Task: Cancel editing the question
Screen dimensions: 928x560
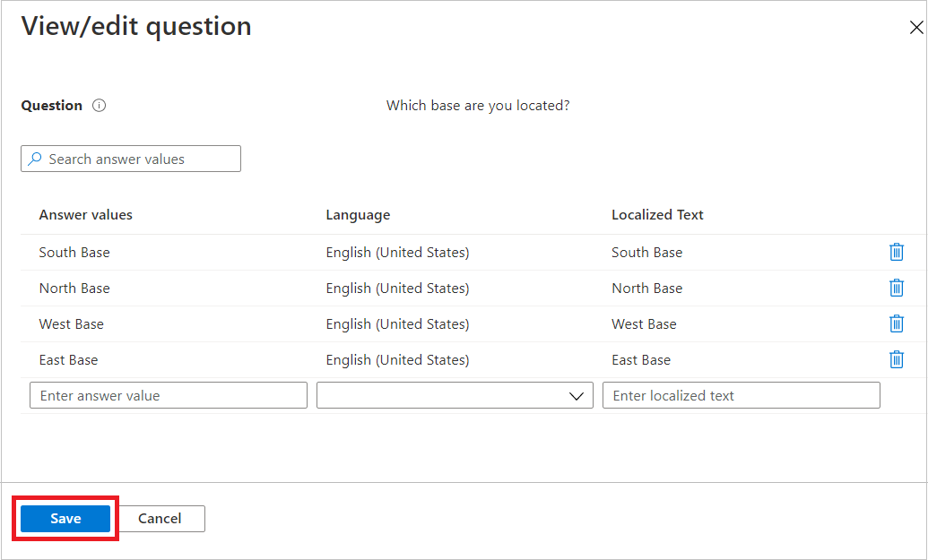Action: tap(160, 518)
